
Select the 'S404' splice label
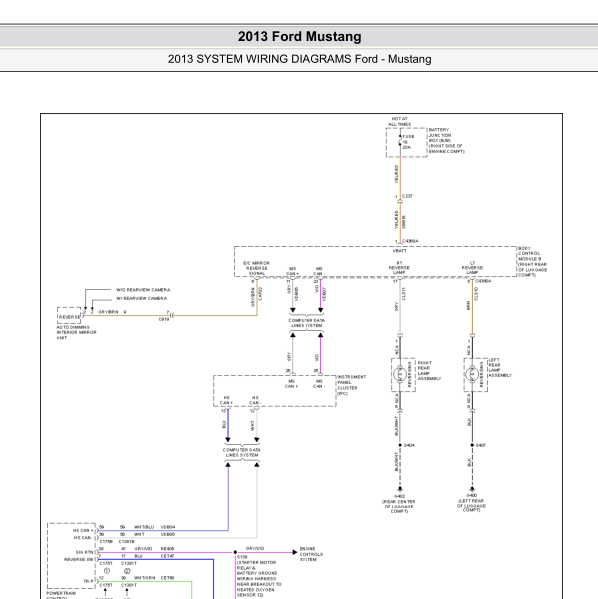click(x=409, y=445)
